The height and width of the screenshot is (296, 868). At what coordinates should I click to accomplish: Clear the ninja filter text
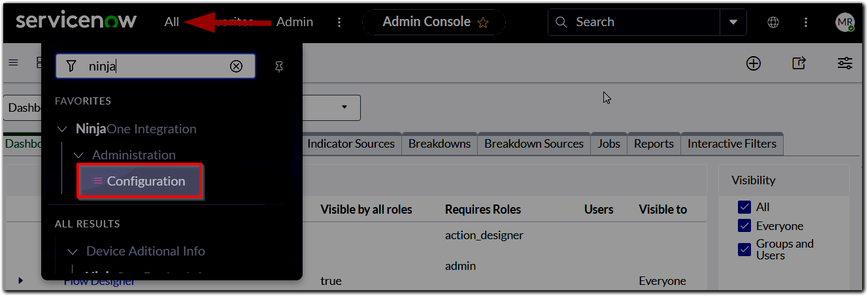tap(236, 66)
